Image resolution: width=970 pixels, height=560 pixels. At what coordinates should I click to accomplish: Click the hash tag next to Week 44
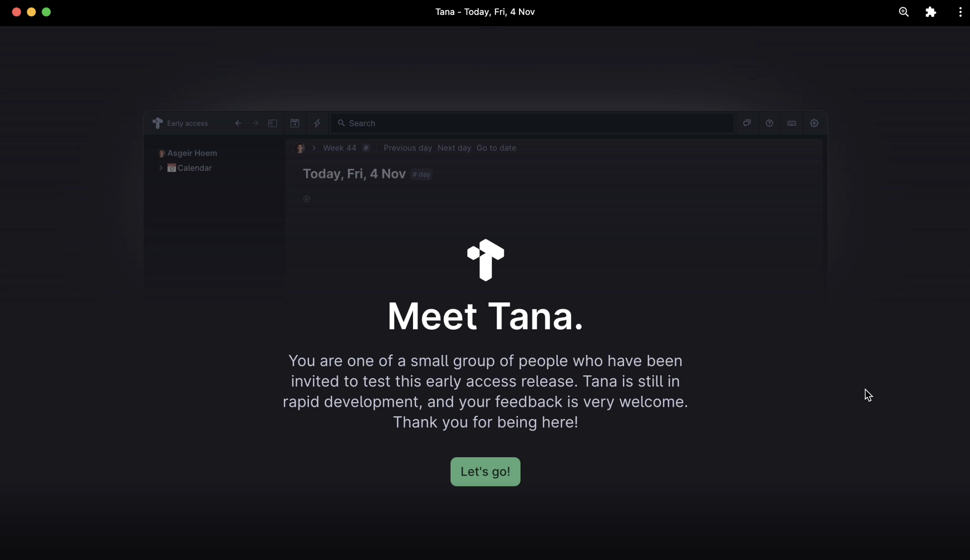[366, 148]
